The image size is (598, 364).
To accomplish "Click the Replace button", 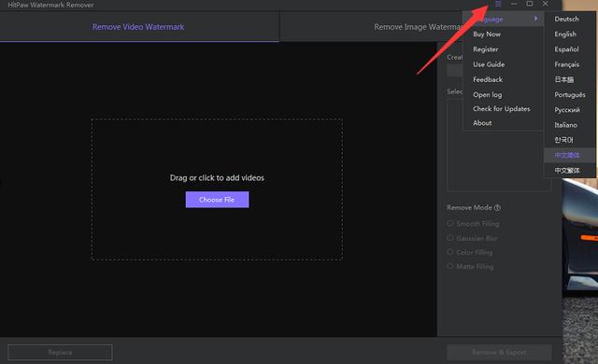I will (60, 352).
